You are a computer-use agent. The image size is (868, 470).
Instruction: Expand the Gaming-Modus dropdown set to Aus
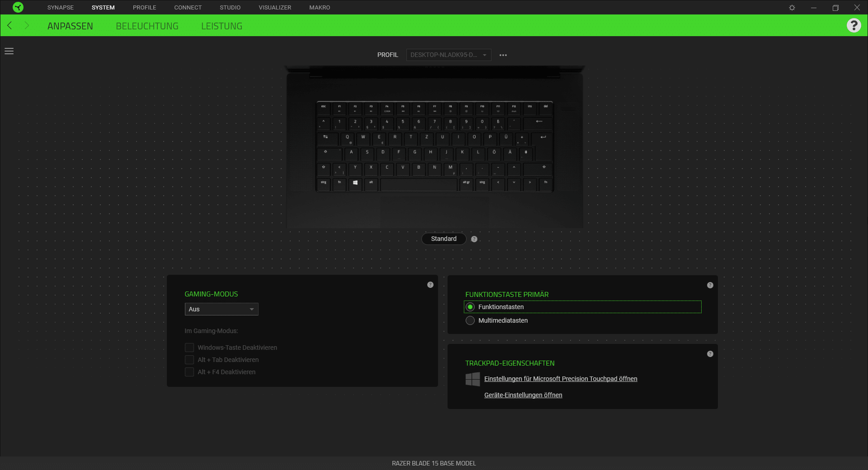221,309
